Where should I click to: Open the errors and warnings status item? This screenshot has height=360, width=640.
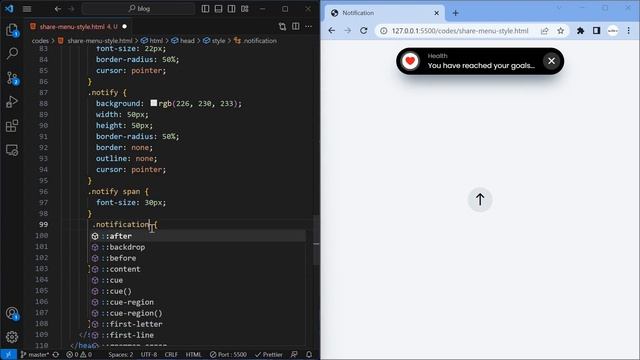pyautogui.click(x=79, y=354)
